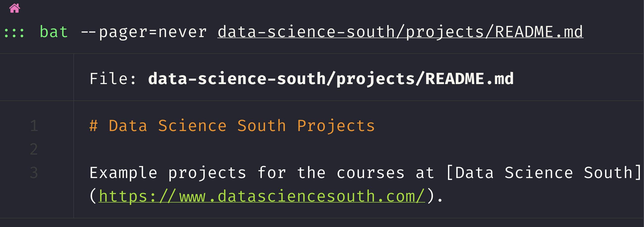Click the word "Example" on line 3
644x227 pixels.
coord(123,173)
